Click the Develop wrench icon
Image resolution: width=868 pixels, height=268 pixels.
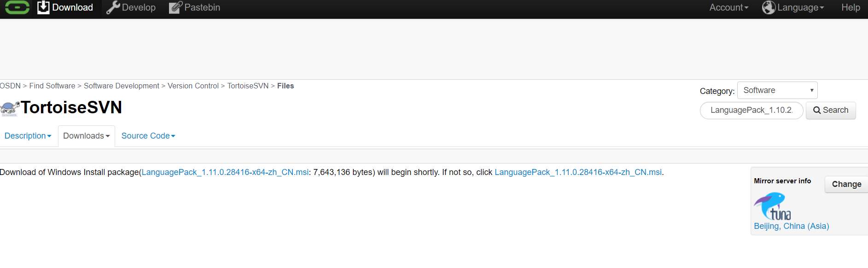113,7
